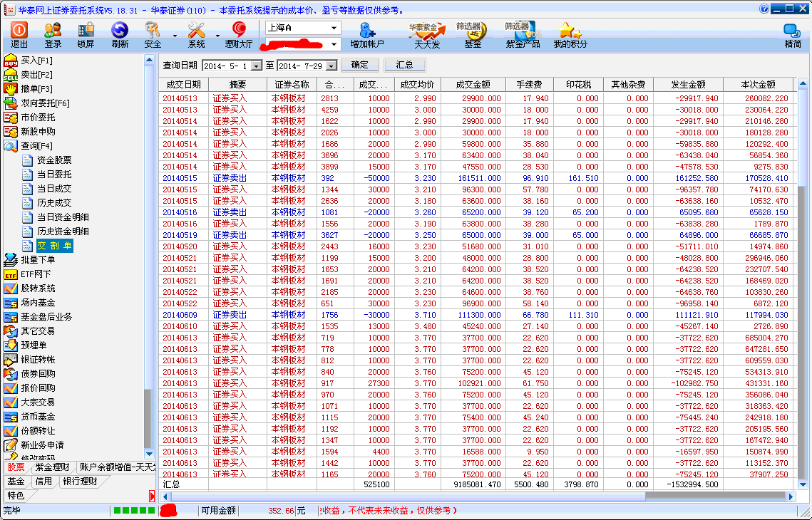Screen dimensions: 812x520
Task: Sort by 成交日期 column header
Action: click(x=183, y=85)
